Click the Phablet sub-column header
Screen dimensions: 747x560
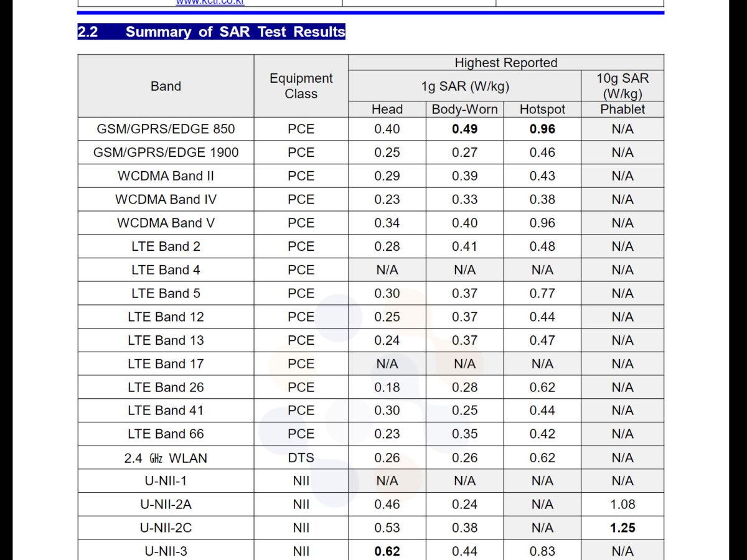coord(622,110)
